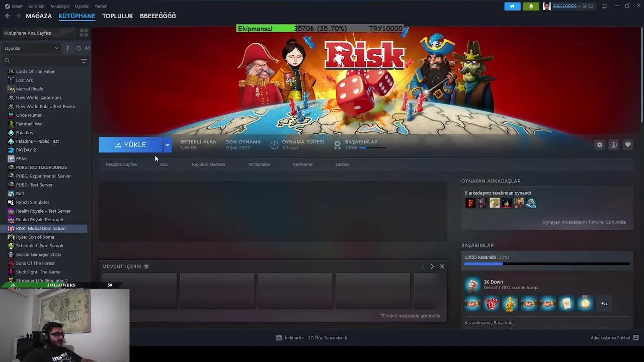Click the gold soldier achievement icon
The image size is (644, 362).
pos(510,303)
